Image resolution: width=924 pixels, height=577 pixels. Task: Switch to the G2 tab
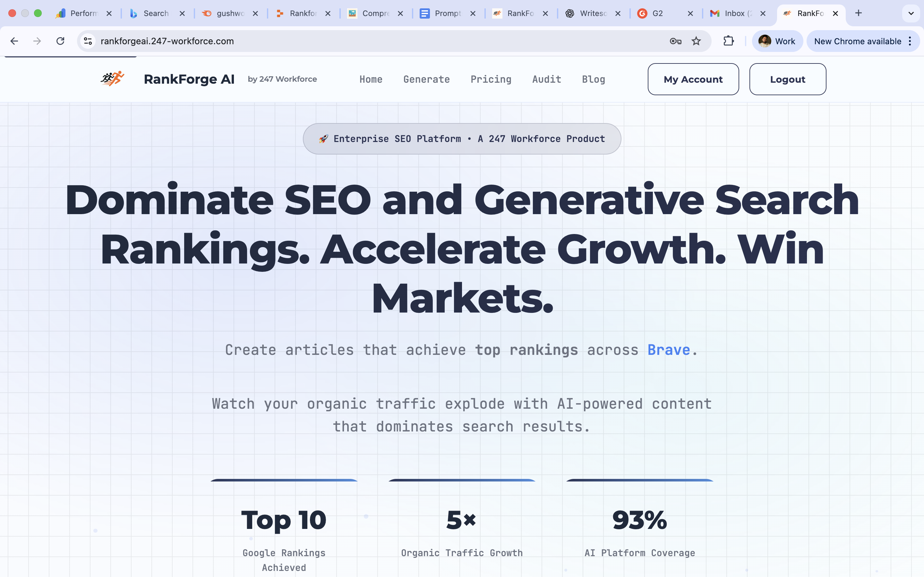(x=657, y=13)
